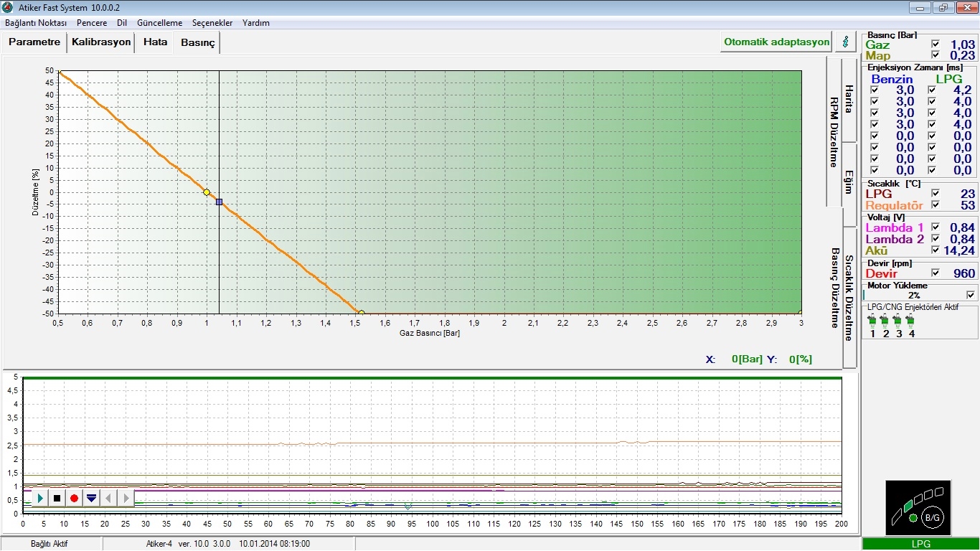Select the vertical Basınç Düzeltme tab
The width and height of the screenshot is (980, 551).
pyautogui.click(x=834, y=287)
